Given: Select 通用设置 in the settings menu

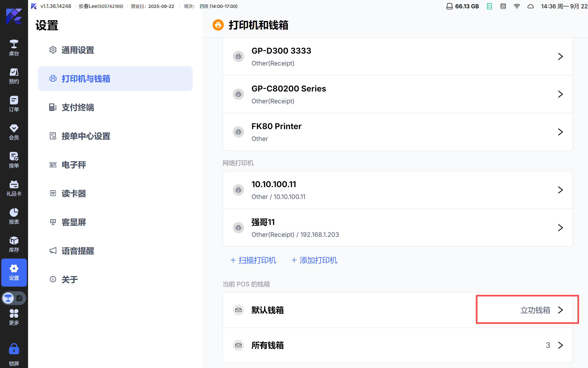Looking at the screenshot, I should pyautogui.click(x=78, y=50).
